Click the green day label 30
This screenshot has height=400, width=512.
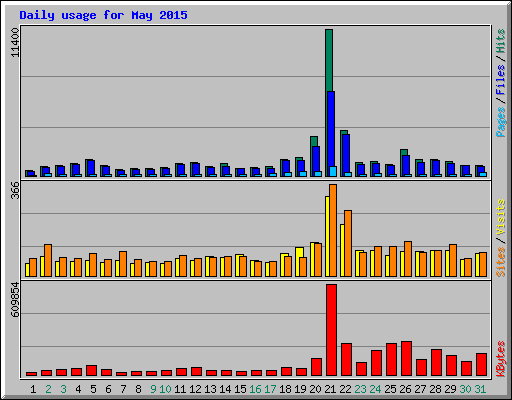465,389
